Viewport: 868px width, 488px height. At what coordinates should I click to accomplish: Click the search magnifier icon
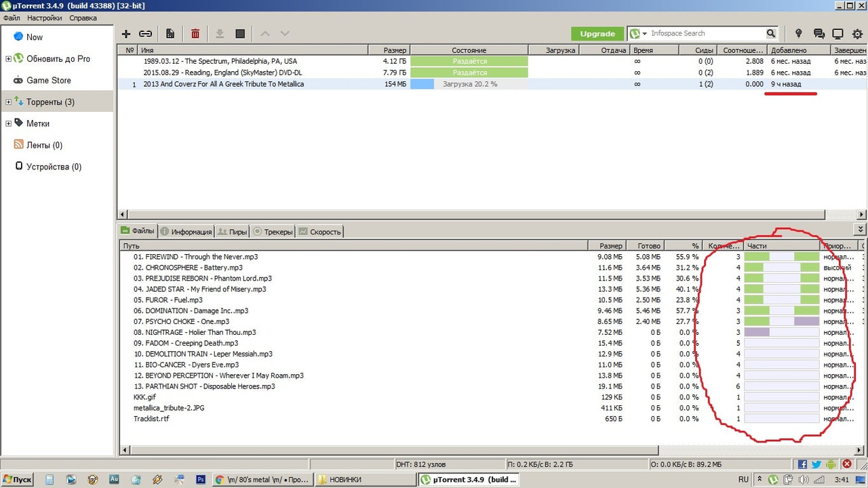(771, 33)
